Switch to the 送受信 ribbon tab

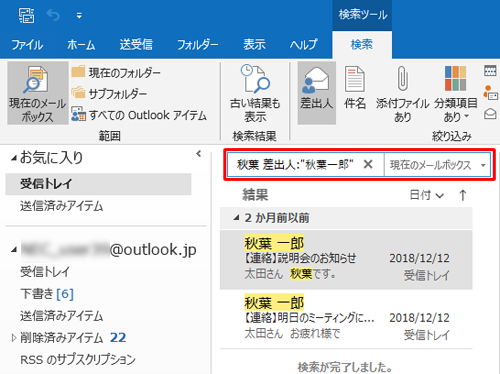point(136,45)
